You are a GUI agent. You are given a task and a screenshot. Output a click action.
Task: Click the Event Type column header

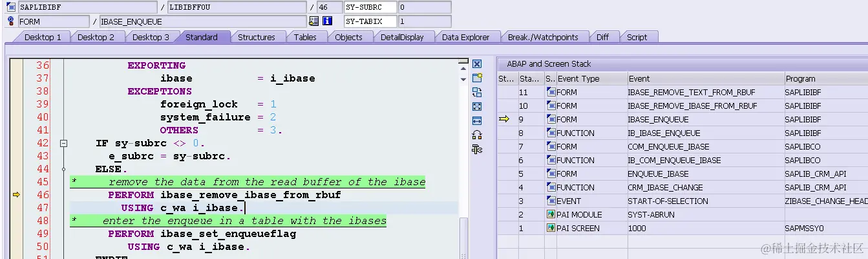(x=591, y=78)
